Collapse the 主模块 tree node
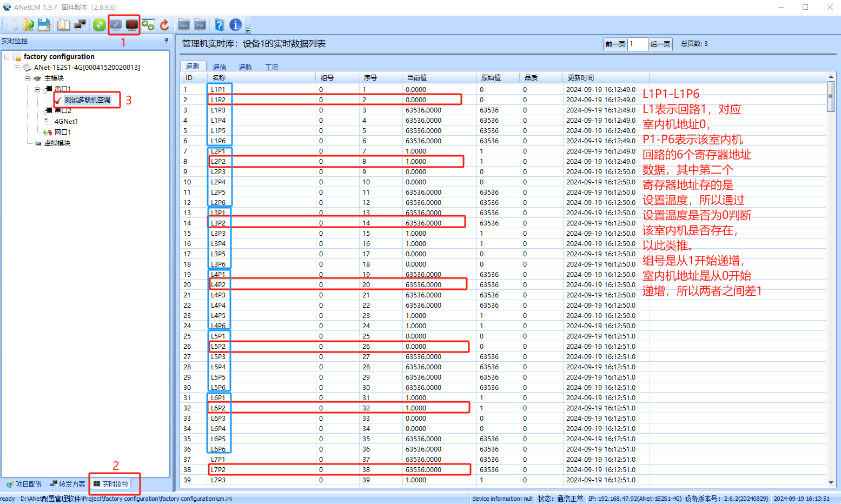The width and height of the screenshot is (841, 504). (x=27, y=78)
